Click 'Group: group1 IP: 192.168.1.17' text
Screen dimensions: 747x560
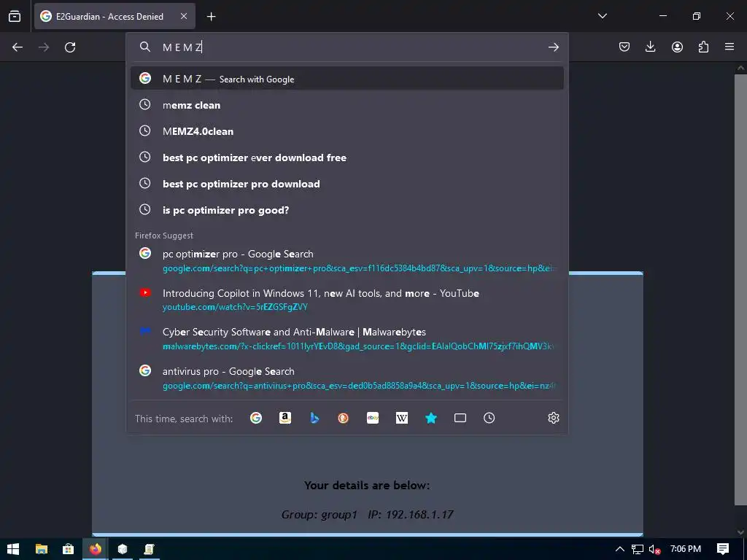pyautogui.click(x=367, y=514)
